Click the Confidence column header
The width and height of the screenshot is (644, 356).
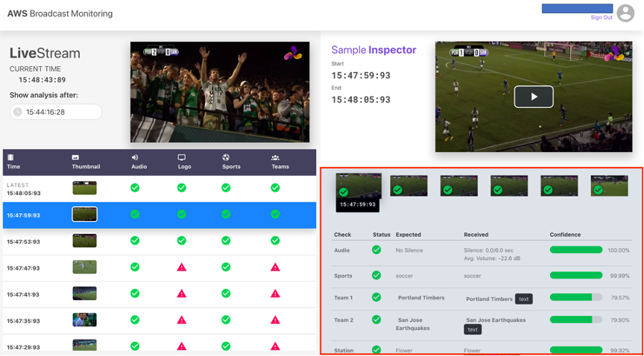pyautogui.click(x=565, y=235)
